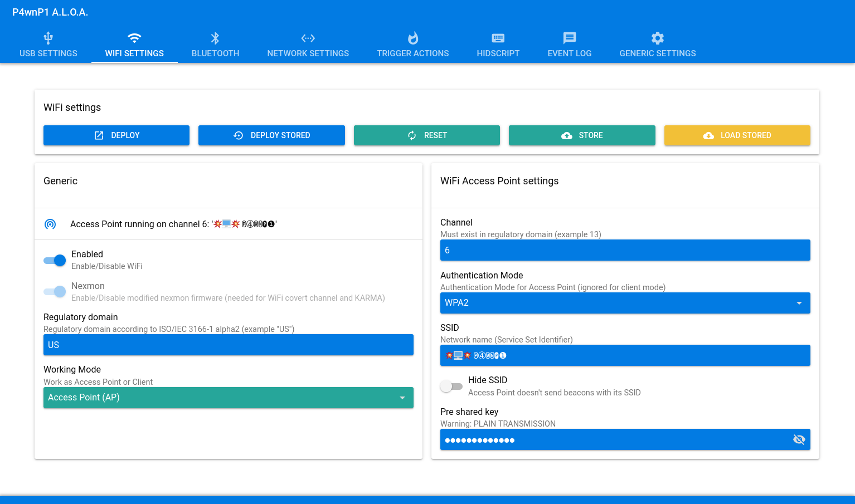The height and width of the screenshot is (504, 855).
Task: Click the Event Log message icon
Action: tap(569, 38)
